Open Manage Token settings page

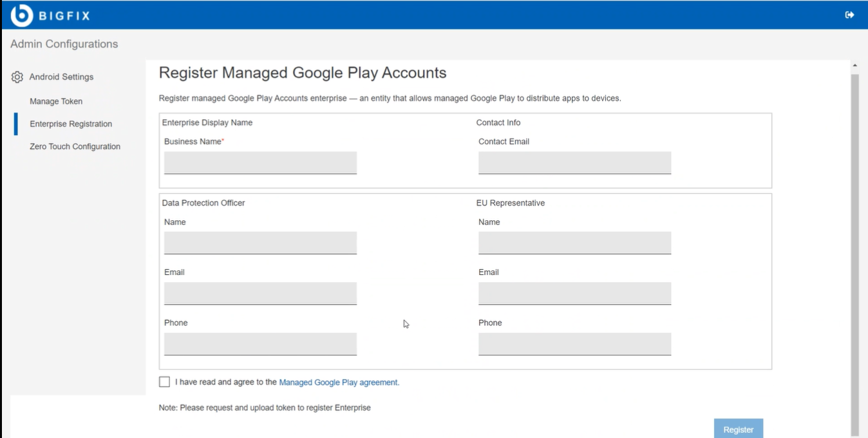[56, 101]
